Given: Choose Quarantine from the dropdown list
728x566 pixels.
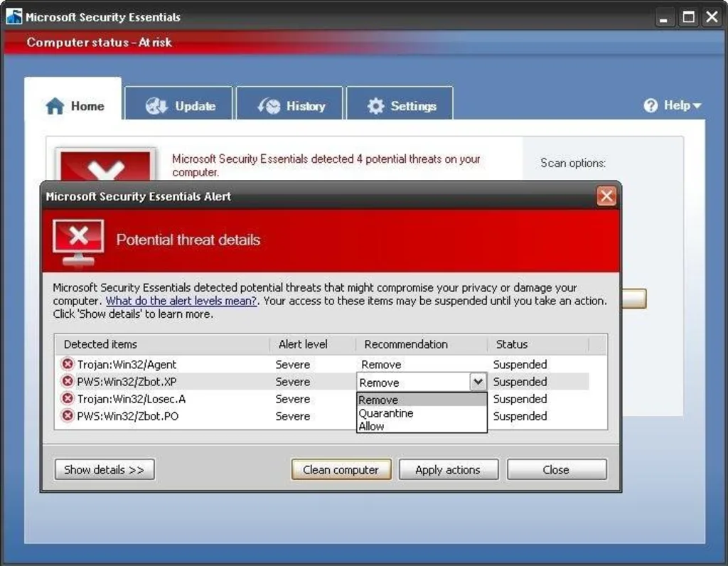Looking at the screenshot, I should pyautogui.click(x=386, y=413).
